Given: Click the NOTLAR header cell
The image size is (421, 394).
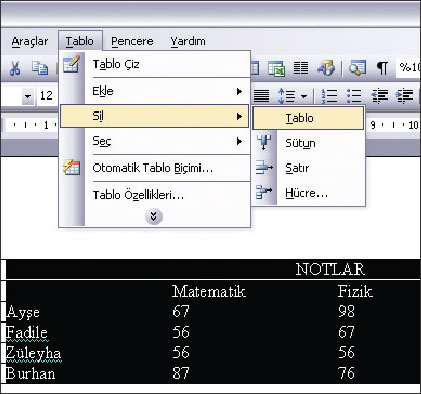Looking at the screenshot, I should pos(330,269).
